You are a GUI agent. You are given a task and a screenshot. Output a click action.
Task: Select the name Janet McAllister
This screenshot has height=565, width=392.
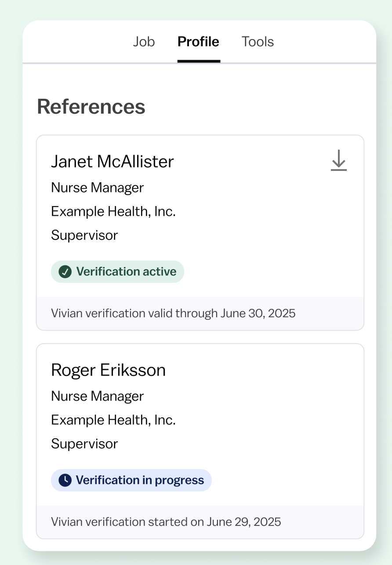tap(113, 161)
